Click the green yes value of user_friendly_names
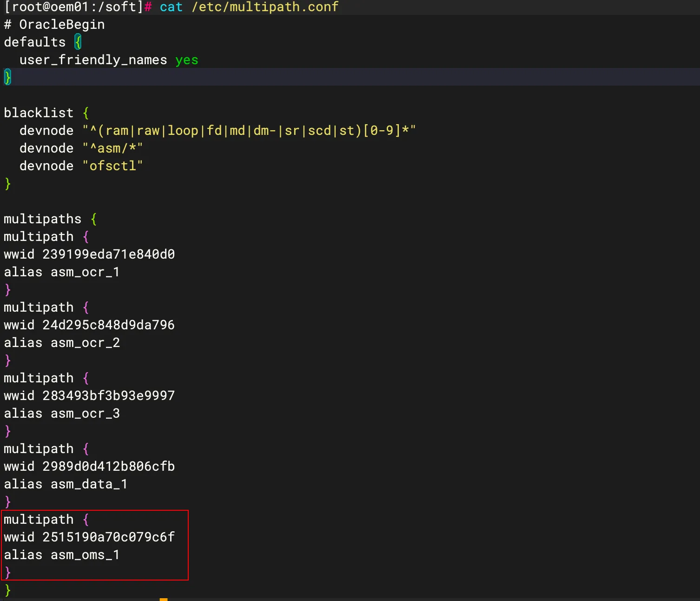This screenshot has width=700, height=601. coord(186,60)
